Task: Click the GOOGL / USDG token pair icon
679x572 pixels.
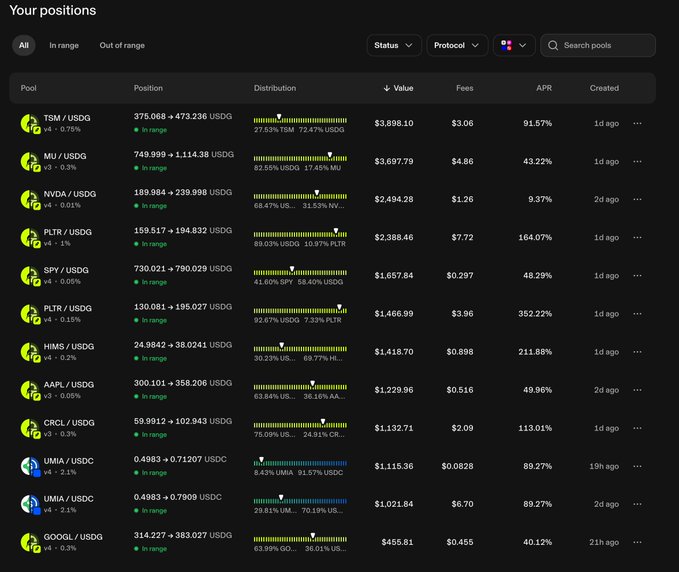Action: [x=30, y=543]
